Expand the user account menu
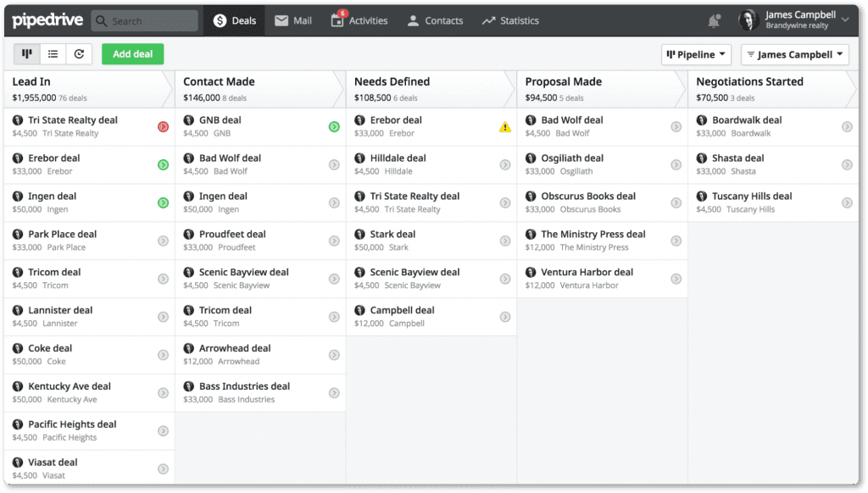Screen dimensions: 868x493 click(844, 20)
